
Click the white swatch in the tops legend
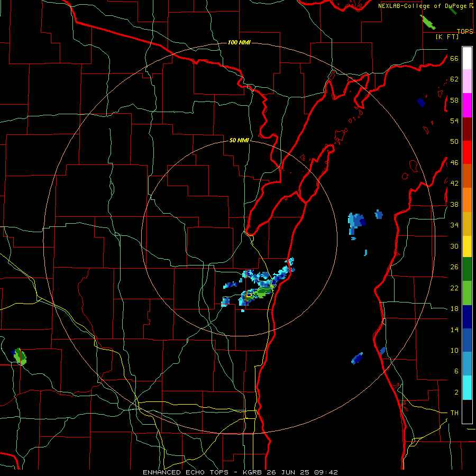tap(467, 58)
